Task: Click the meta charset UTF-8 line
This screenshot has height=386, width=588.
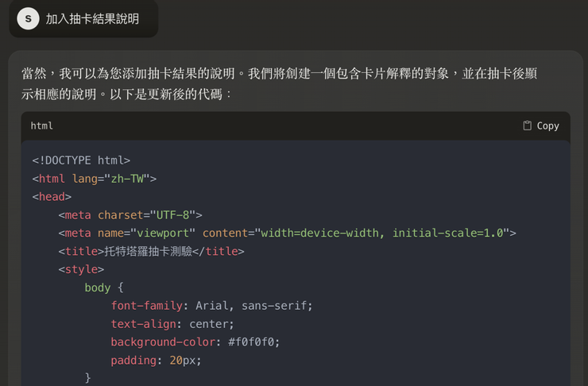Action: 130,214
